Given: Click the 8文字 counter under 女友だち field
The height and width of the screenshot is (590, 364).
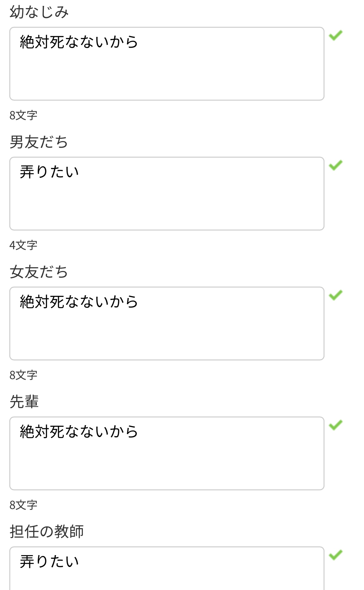Looking at the screenshot, I should (23, 375).
